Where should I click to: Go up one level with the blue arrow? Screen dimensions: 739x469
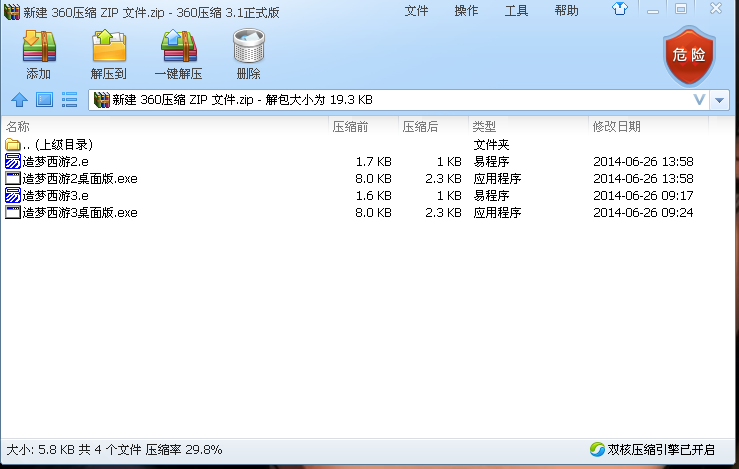[18, 99]
